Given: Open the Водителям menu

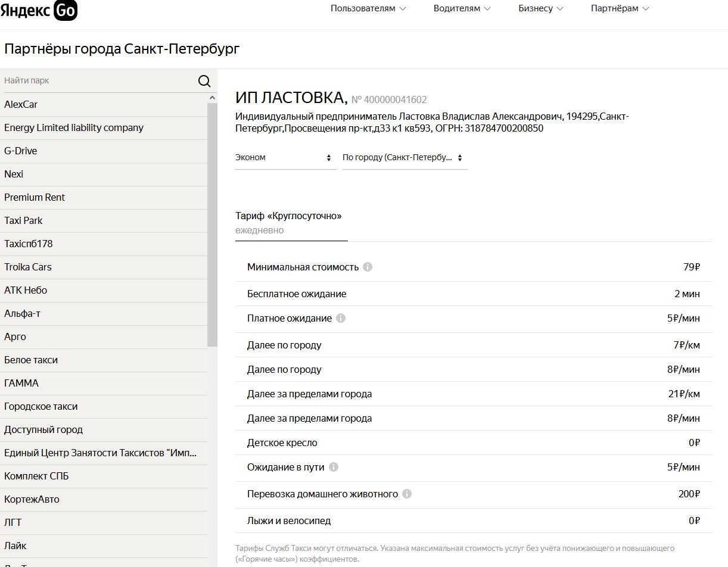Looking at the screenshot, I should (x=462, y=8).
